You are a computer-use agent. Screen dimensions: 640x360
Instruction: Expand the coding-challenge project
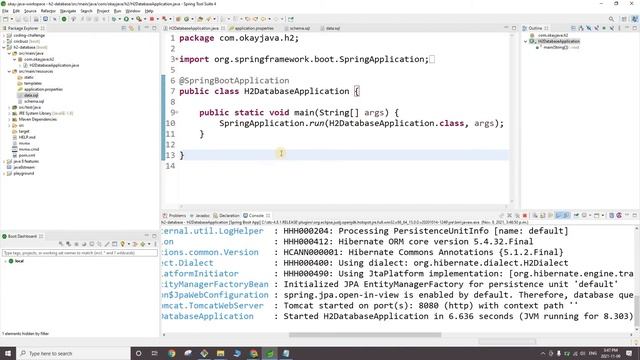[4, 36]
